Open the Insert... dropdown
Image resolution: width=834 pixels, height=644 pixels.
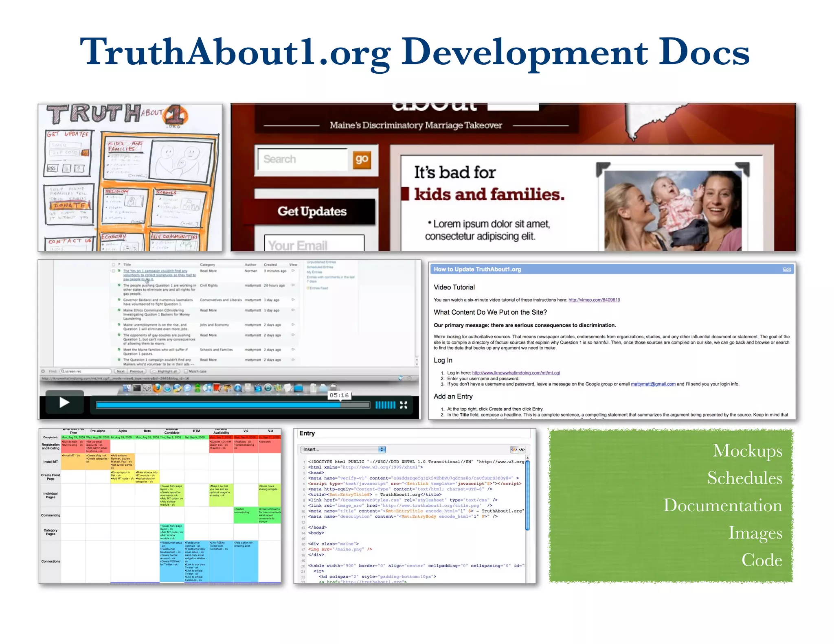(x=343, y=449)
